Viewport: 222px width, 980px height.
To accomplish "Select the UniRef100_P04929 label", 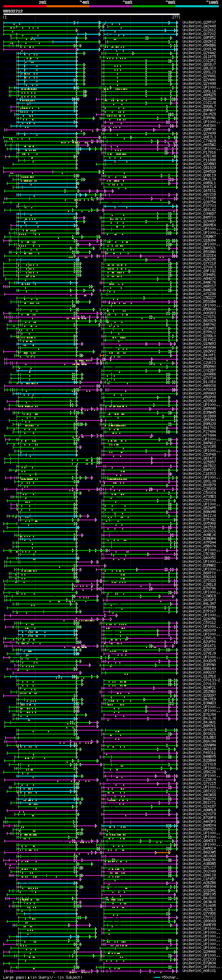I will click(x=199, y=359).
